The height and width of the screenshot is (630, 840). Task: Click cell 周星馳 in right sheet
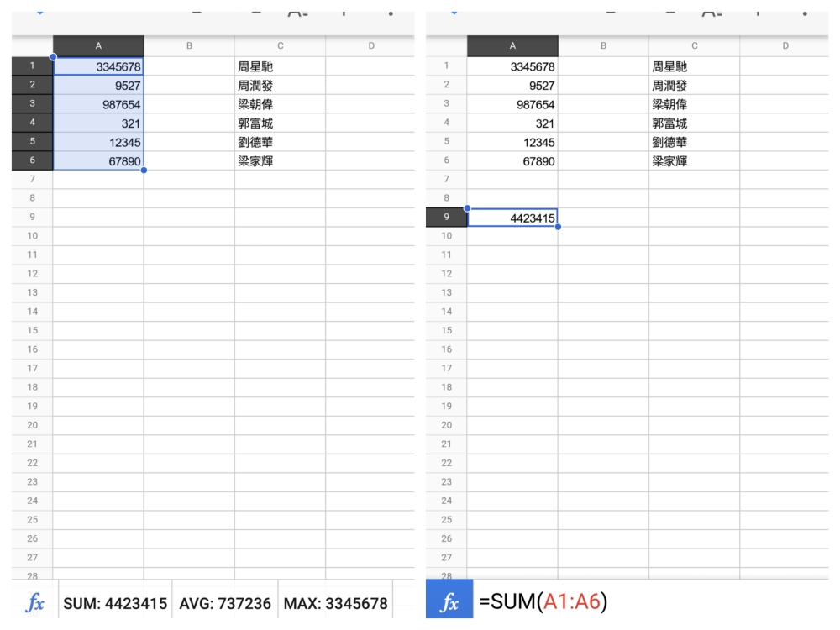[695, 66]
